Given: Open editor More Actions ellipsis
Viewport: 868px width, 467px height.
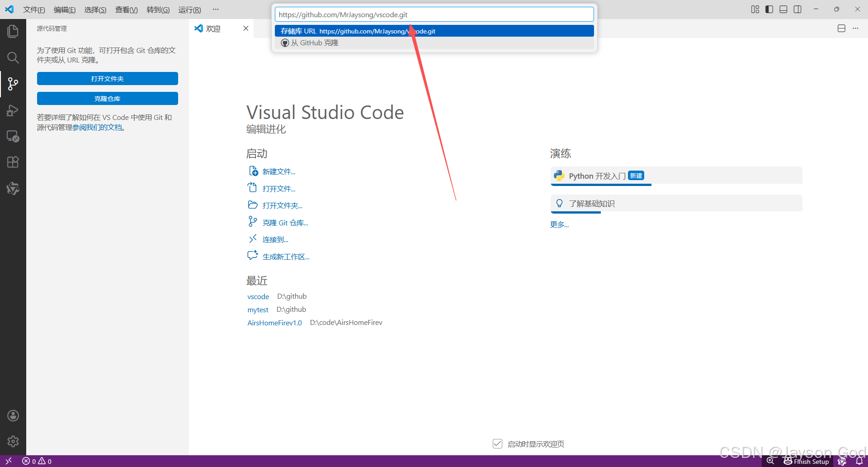Looking at the screenshot, I should pyautogui.click(x=855, y=29).
